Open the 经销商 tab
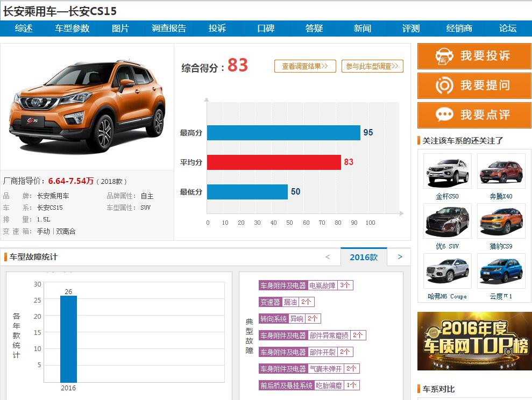This screenshot has height=400, width=532. (x=459, y=28)
